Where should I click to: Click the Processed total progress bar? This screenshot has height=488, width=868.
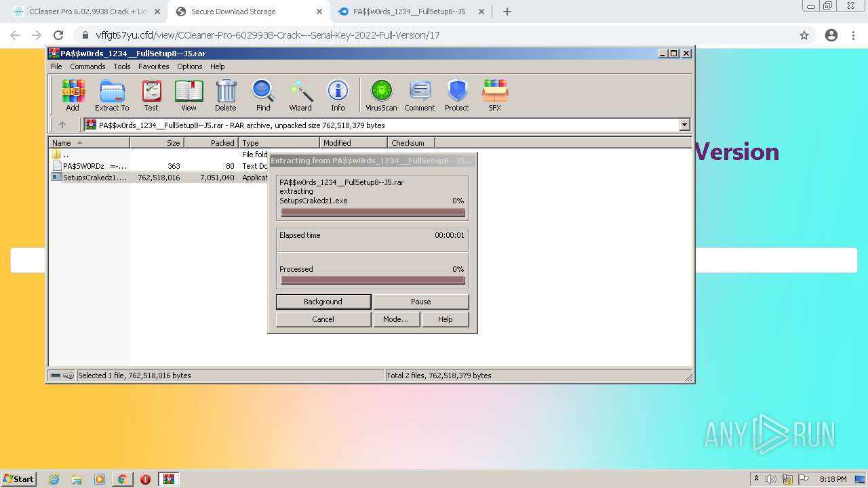point(372,281)
